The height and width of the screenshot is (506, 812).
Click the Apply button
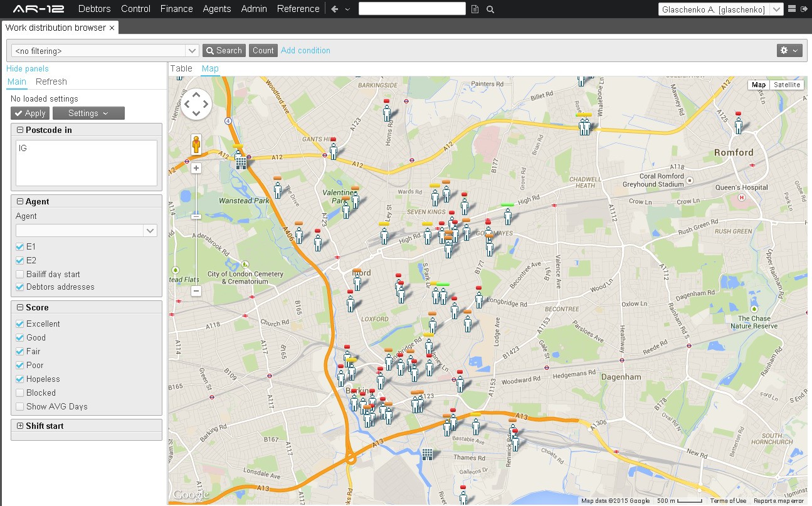click(x=30, y=113)
